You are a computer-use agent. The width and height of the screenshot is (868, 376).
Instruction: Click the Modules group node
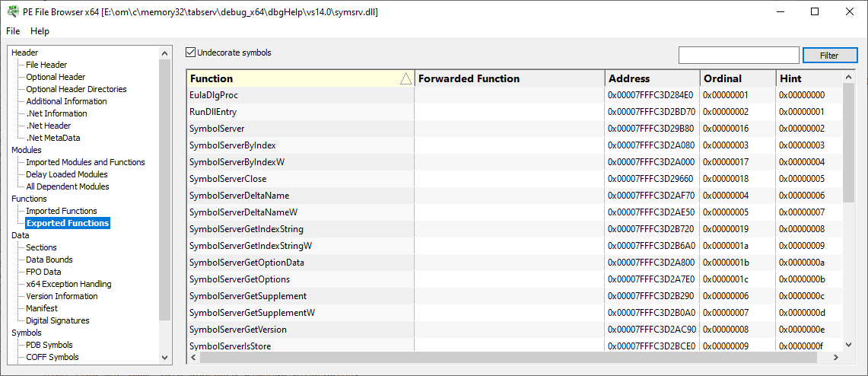(26, 150)
